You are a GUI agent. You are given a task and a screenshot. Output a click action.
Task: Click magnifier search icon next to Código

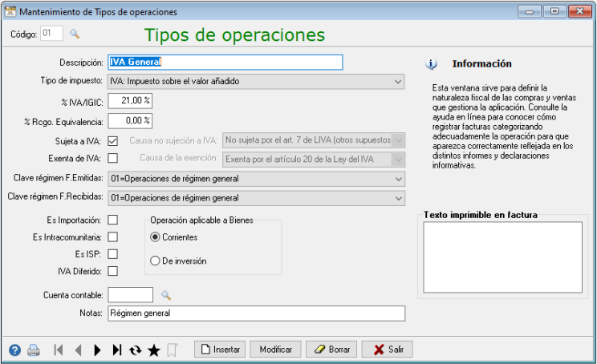[x=75, y=34]
